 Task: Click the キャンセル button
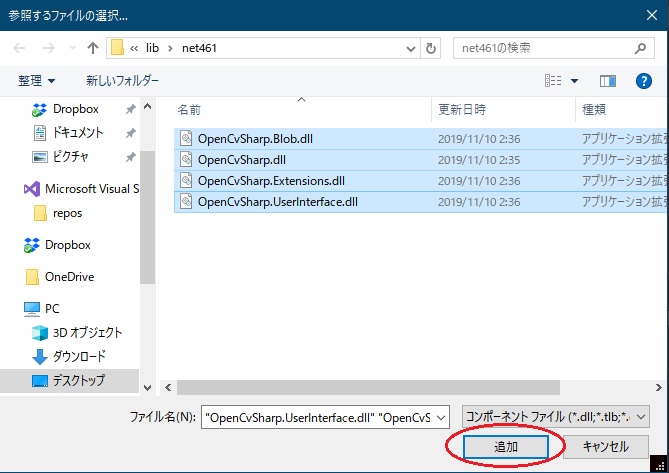click(605, 447)
